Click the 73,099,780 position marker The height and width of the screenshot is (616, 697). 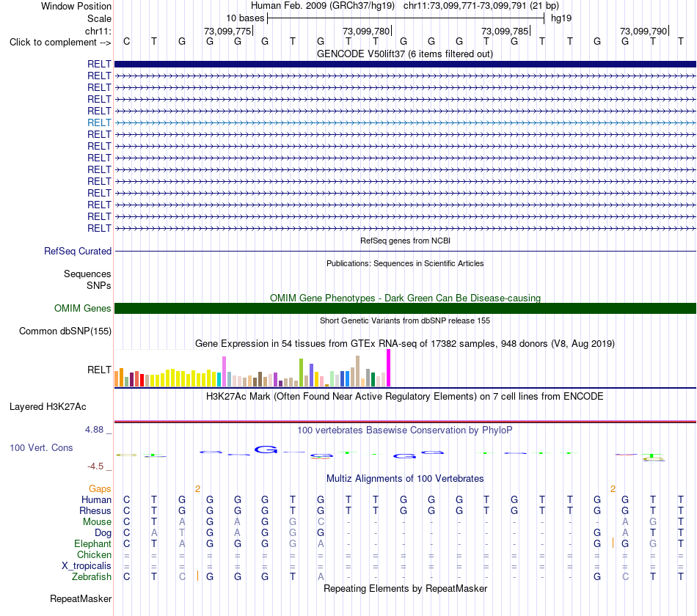367,31
